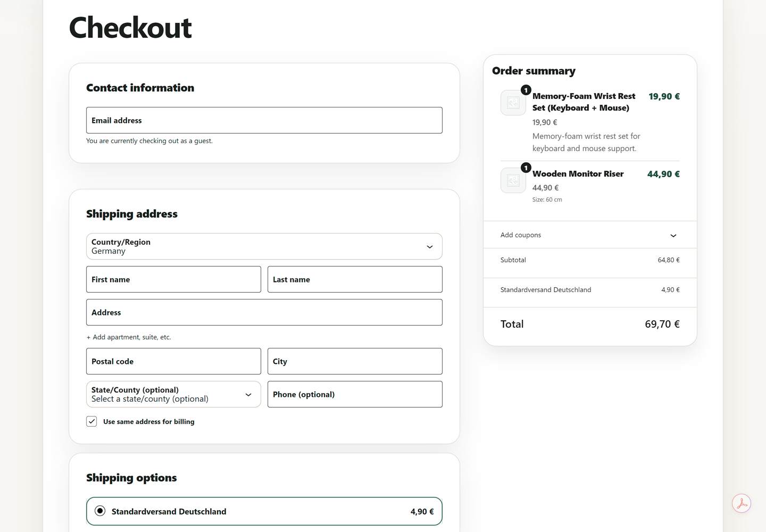Viewport: 766px width, 532px height.
Task: Click the Email address input field
Action: pyautogui.click(x=264, y=120)
